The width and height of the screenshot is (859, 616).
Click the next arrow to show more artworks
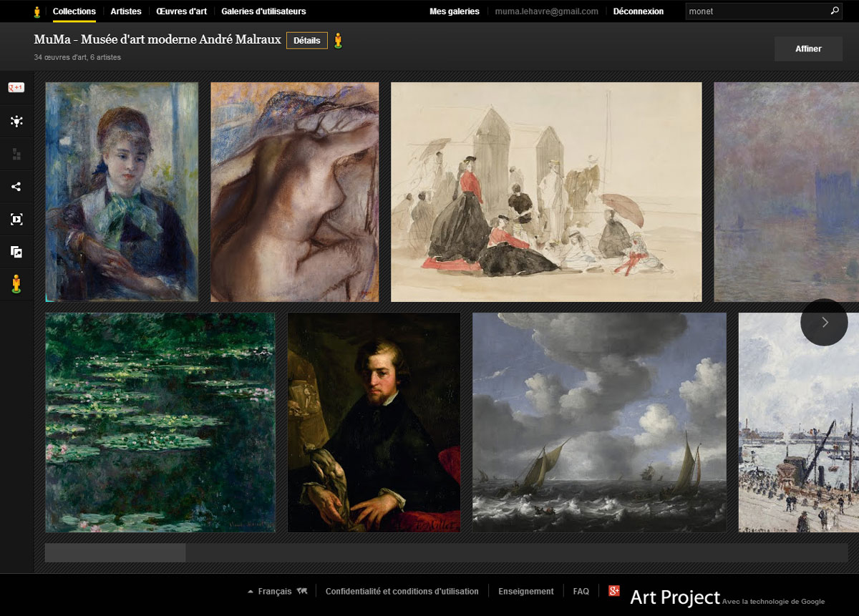click(x=824, y=322)
